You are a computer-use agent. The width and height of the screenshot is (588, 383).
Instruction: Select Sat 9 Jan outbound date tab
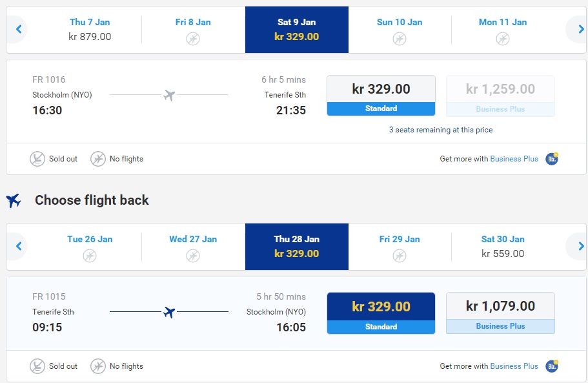tap(297, 30)
